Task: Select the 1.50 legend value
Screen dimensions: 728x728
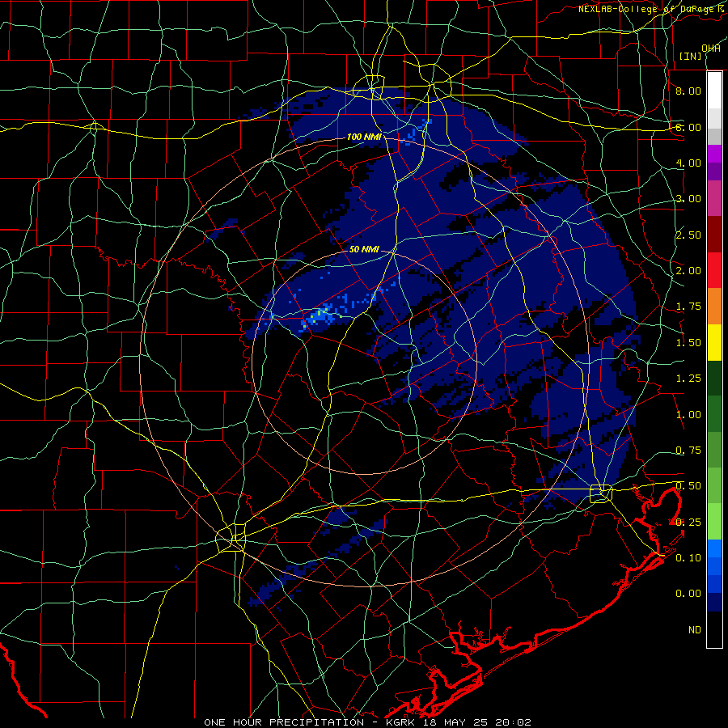Action: [688, 343]
